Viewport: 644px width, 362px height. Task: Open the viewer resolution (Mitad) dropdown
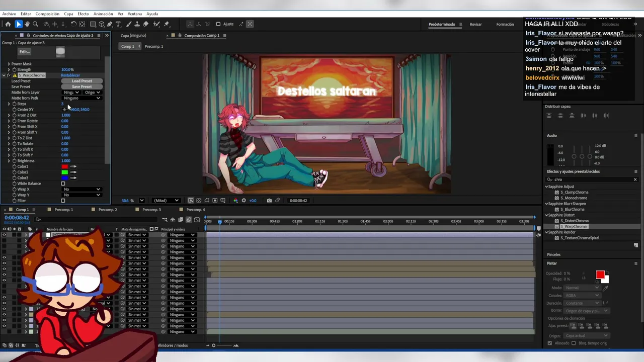166,201
